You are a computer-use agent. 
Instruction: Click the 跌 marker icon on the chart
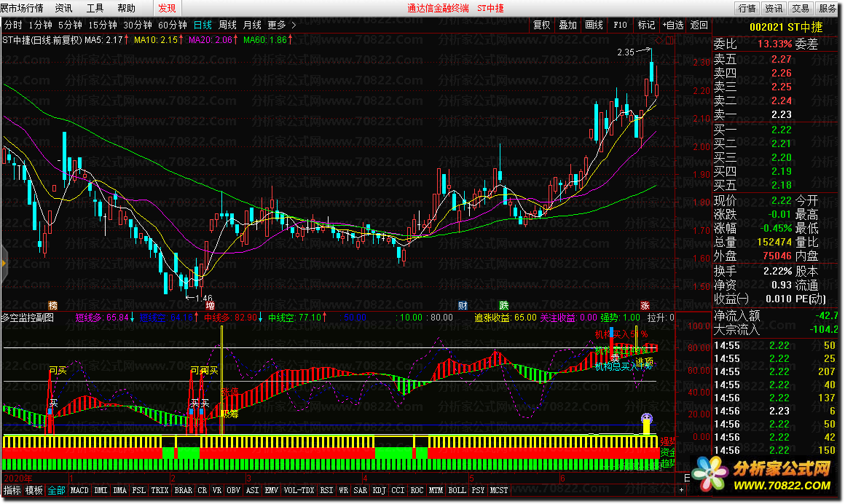pyautogui.click(x=504, y=306)
